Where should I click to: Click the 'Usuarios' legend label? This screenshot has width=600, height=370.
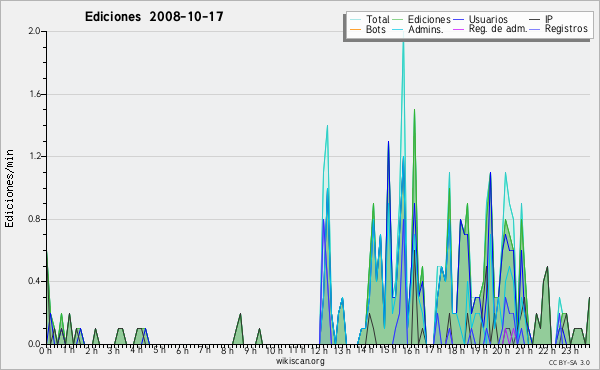coord(488,19)
